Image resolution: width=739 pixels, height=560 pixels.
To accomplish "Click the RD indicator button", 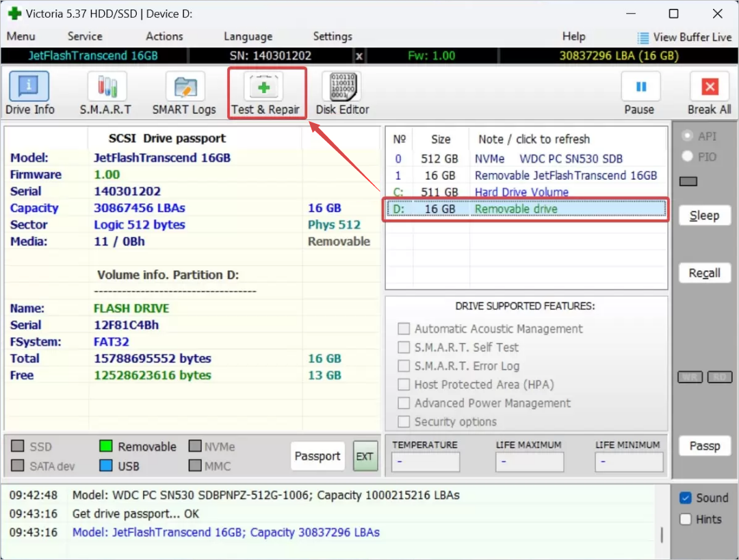I will [x=720, y=377].
